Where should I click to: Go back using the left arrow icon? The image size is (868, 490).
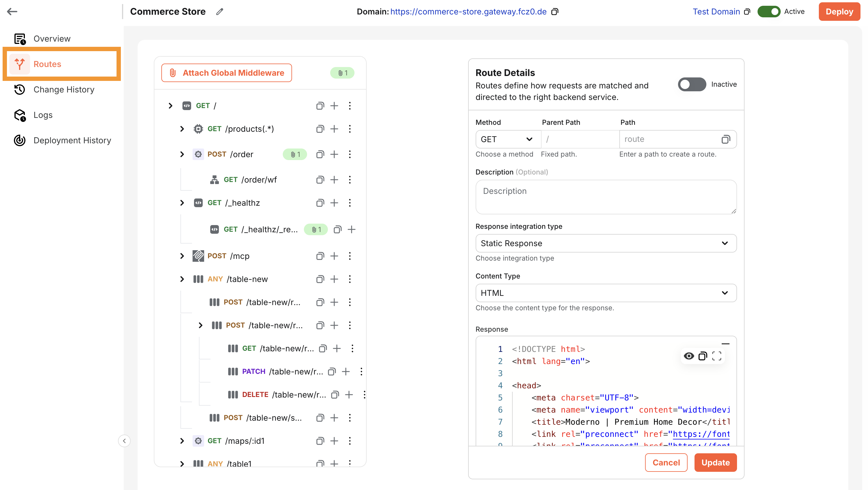tap(12, 12)
